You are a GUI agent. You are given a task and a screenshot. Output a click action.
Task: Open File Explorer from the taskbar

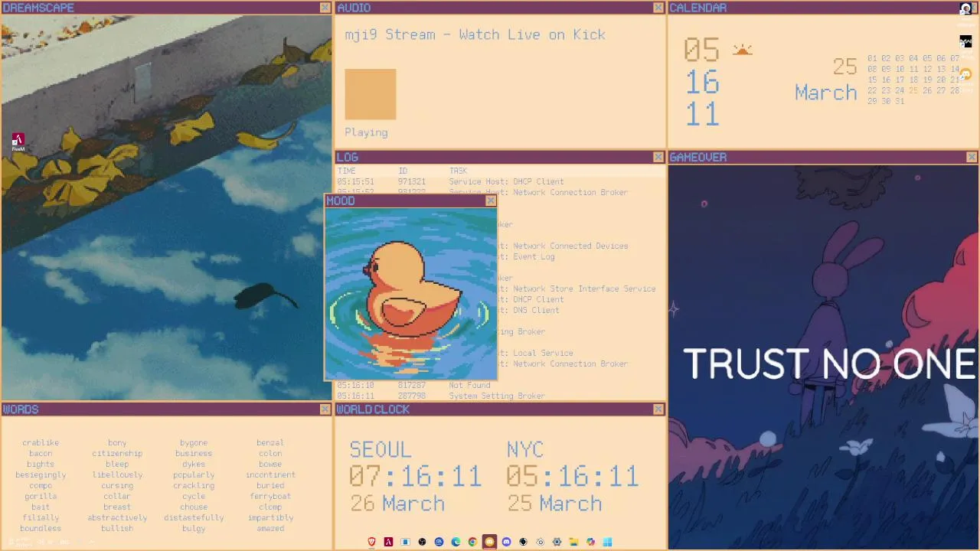click(x=573, y=542)
